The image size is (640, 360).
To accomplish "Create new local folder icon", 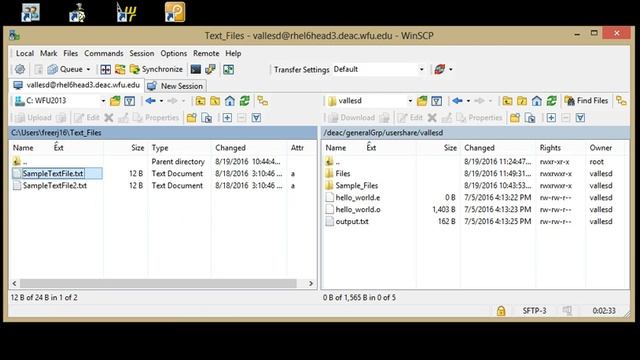I will click(x=191, y=118).
